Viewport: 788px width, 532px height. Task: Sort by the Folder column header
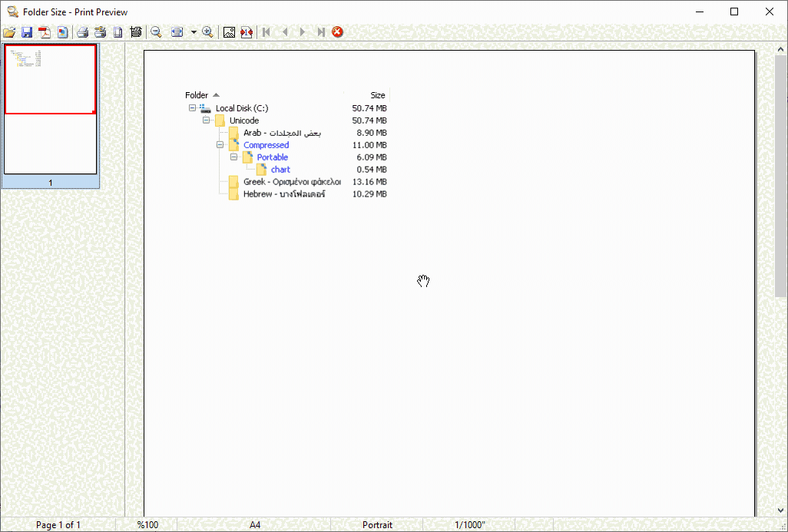[x=197, y=94]
